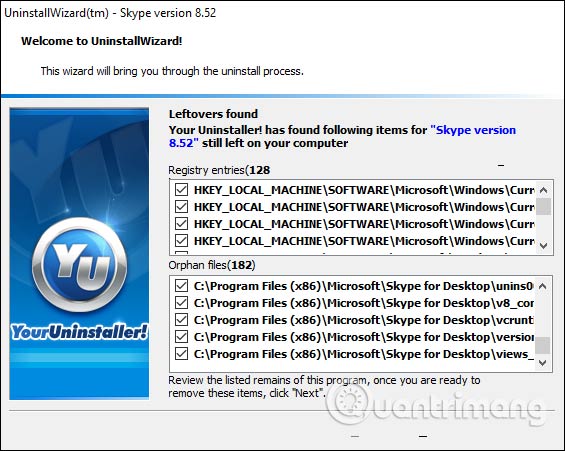Toggle the vcrunt orphan file checkbox
This screenshot has width=565, height=451.
coord(181,320)
